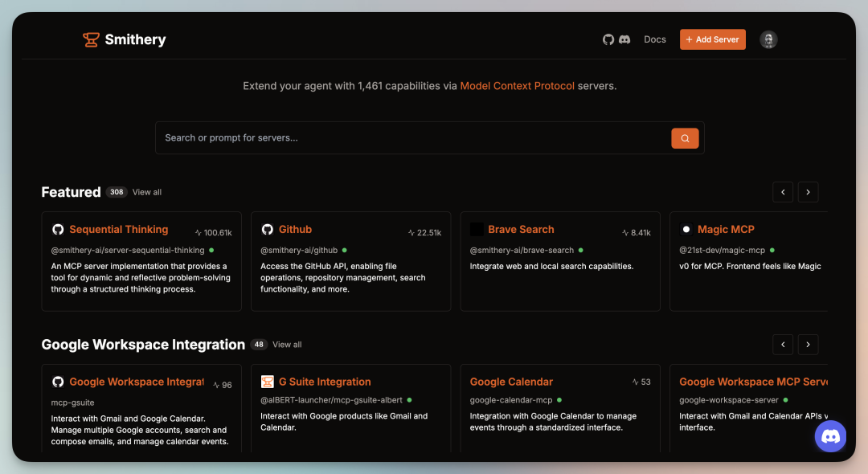Go to next Google Workspace Integration servers
The height and width of the screenshot is (474, 868).
click(x=808, y=345)
